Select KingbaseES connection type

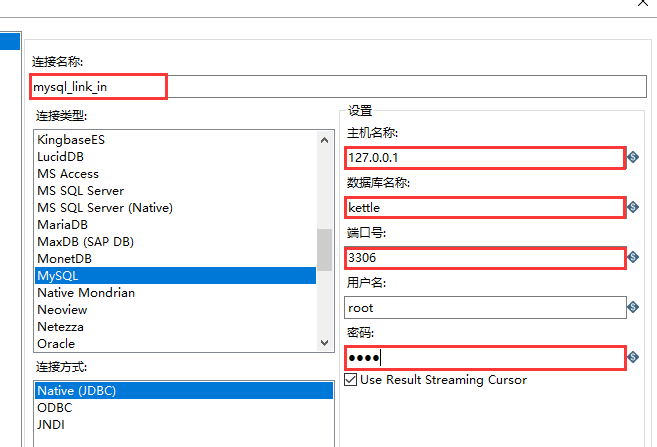(x=176, y=140)
